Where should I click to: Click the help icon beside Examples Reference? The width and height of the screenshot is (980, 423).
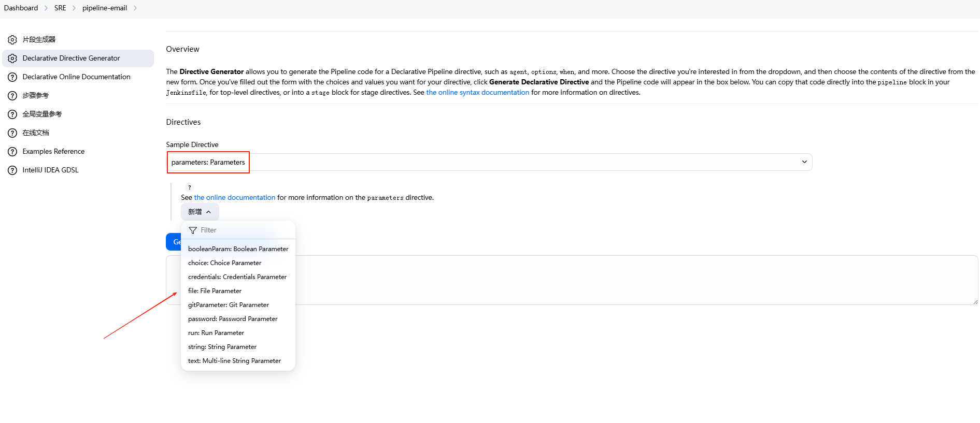pos(12,152)
